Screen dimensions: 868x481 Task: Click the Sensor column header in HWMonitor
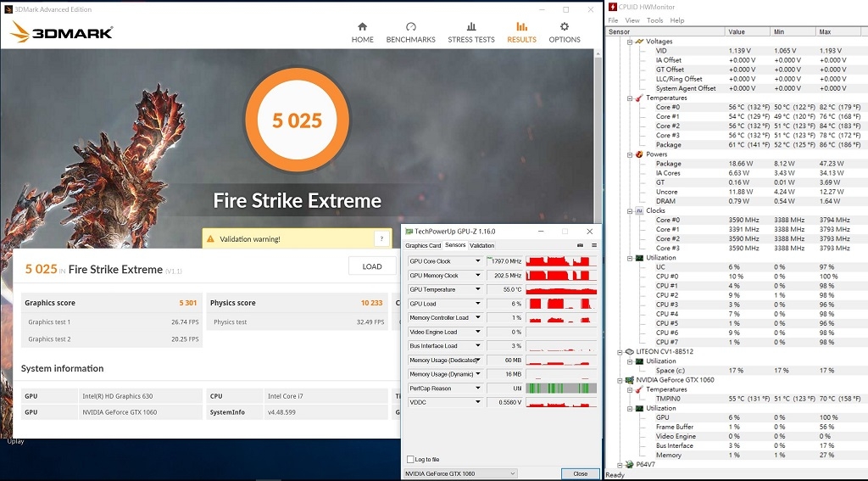[665, 31]
